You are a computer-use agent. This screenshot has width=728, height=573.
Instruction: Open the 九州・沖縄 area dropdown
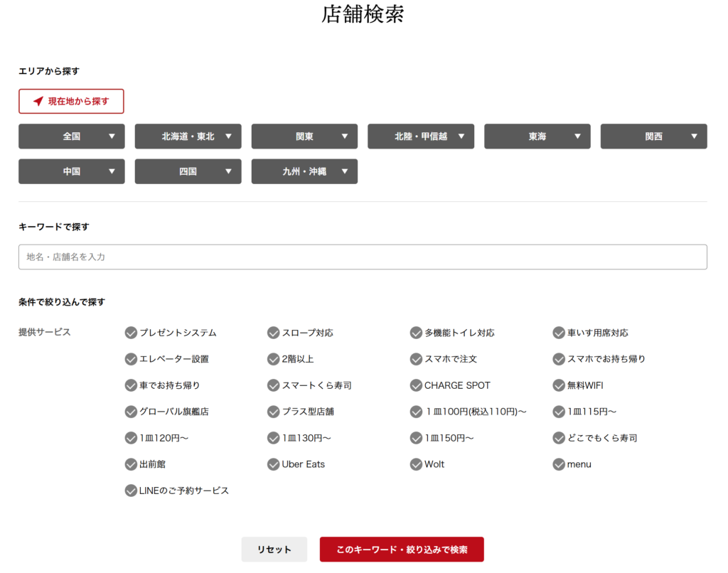click(x=304, y=171)
